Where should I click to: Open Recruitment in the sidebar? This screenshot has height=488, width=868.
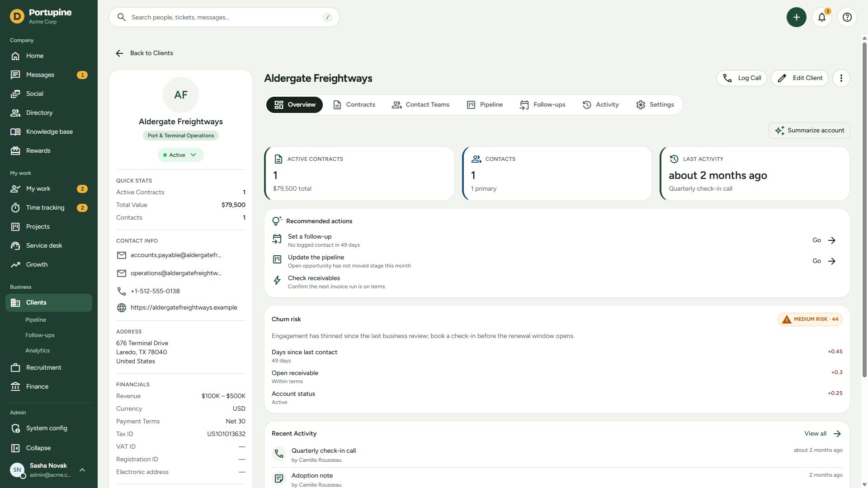(x=49, y=368)
